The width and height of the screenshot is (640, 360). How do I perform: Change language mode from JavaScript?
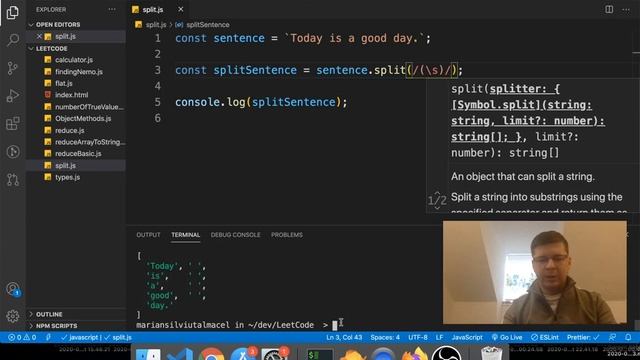pos(467,338)
